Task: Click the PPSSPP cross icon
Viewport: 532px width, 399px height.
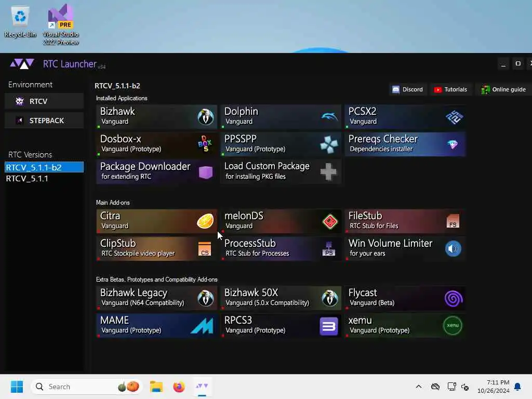Action: point(329,144)
